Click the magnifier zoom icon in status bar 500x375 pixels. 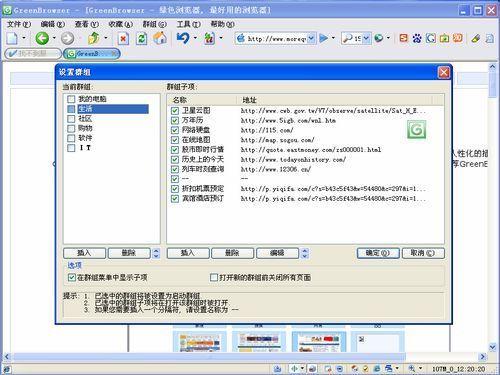pos(412,368)
